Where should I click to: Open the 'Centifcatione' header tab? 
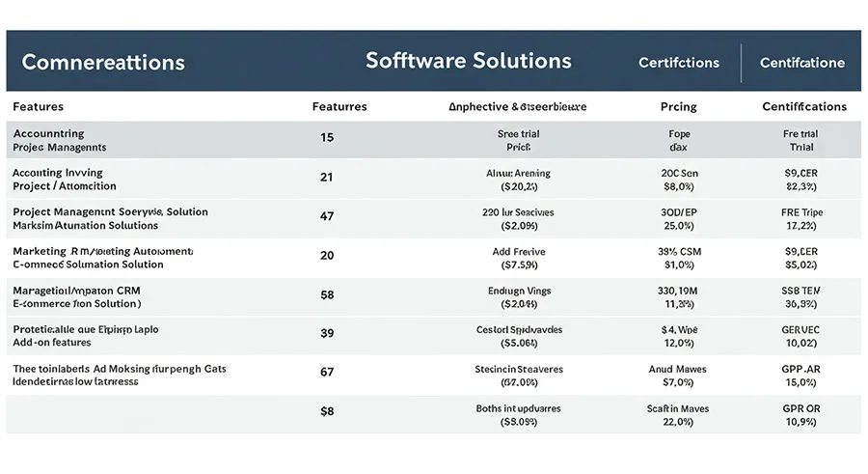[x=802, y=63]
